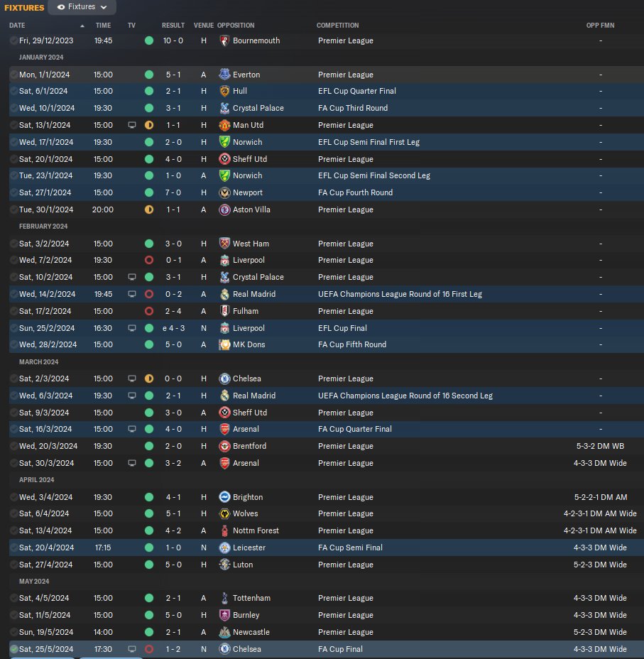Viewport: 644px width, 659px height.
Task: Click the green win indicator for Bournemouth
Action: pos(149,40)
